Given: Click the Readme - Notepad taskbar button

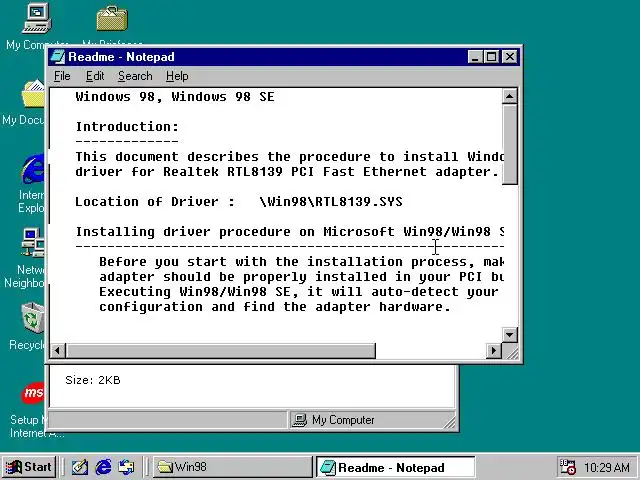Looking at the screenshot, I should [x=396, y=467].
